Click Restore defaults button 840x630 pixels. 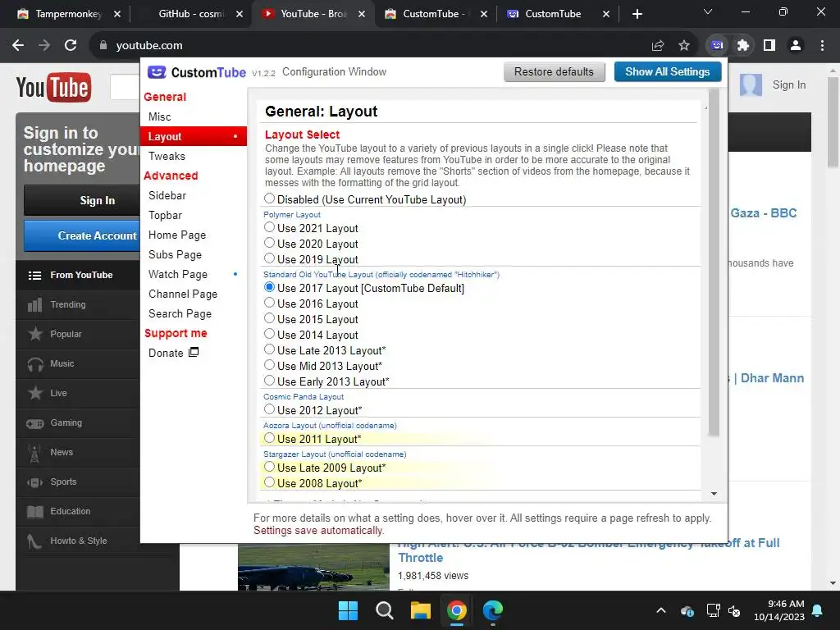click(x=554, y=72)
